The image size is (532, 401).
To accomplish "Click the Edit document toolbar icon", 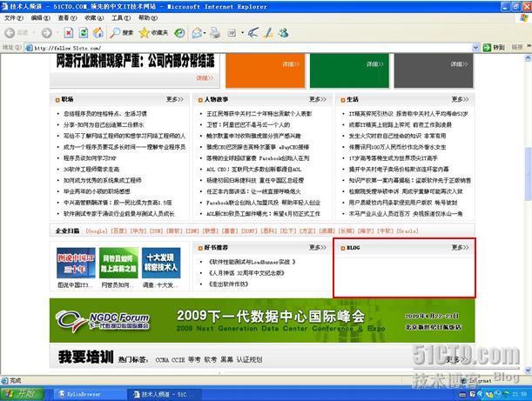I will point(232,33).
